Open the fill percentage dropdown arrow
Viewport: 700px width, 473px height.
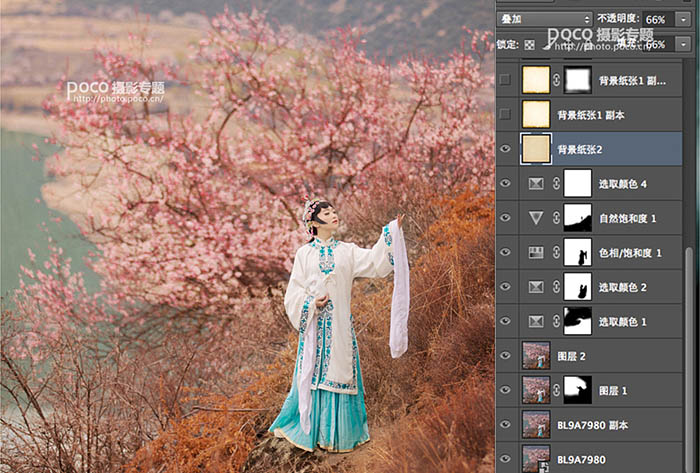point(685,45)
